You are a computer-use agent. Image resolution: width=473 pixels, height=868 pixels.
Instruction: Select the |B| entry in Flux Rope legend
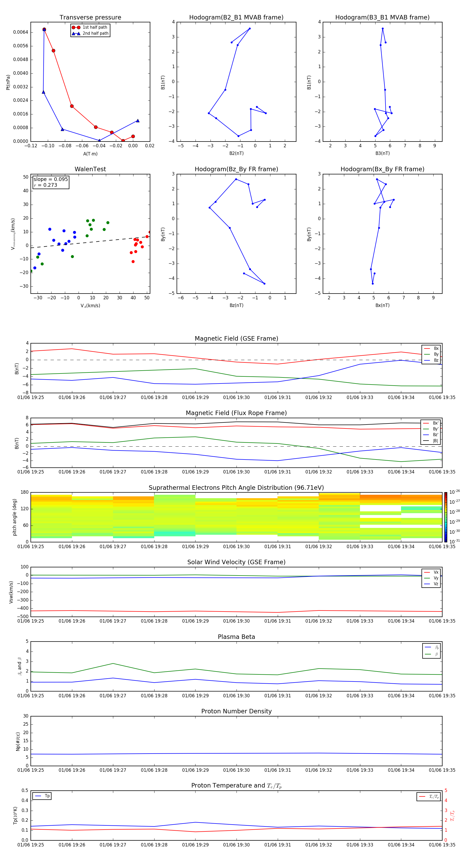pos(431,441)
